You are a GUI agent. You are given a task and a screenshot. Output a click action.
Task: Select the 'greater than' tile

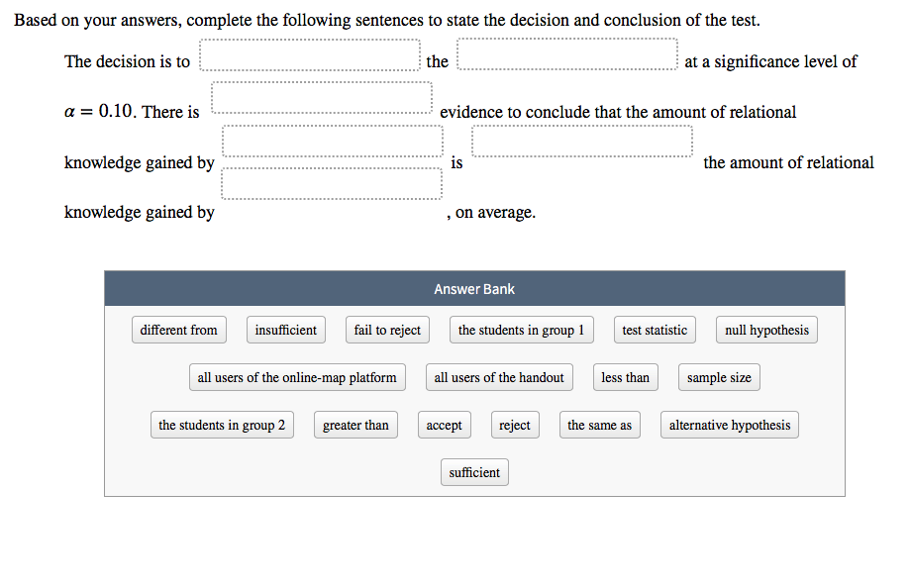tap(355, 426)
